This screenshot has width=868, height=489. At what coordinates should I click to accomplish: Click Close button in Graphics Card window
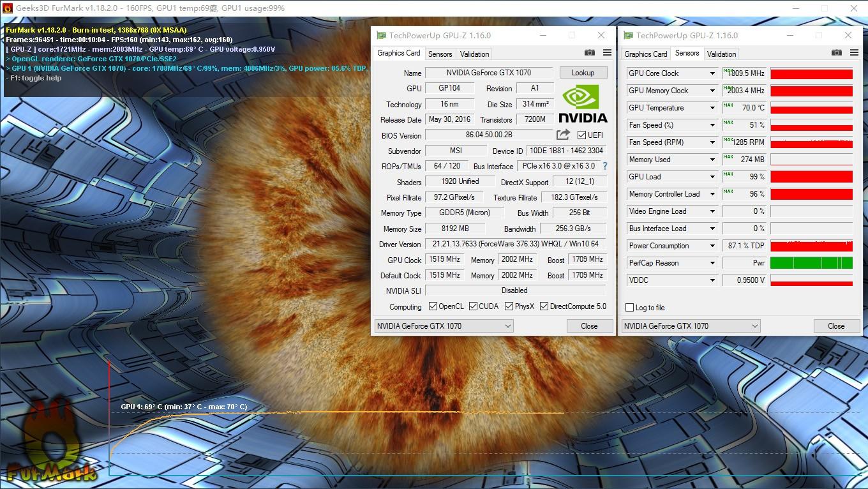coord(589,326)
